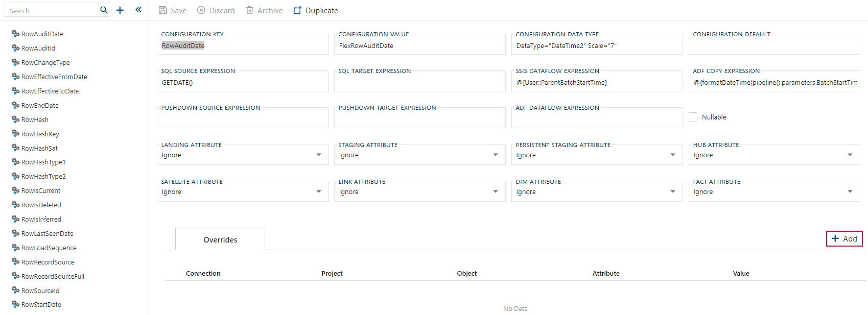Click the Pushdown Source Expression field
The width and height of the screenshot is (868, 315).
pyautogui.click(x=242, y=118)
